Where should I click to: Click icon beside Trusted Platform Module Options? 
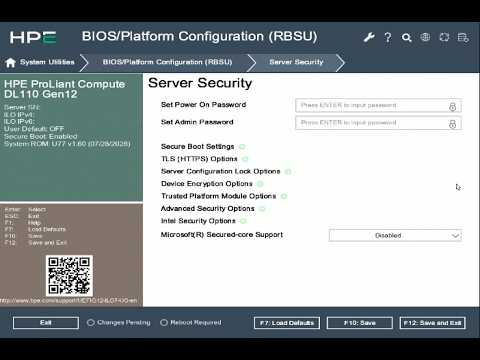[x=284, y=196]
